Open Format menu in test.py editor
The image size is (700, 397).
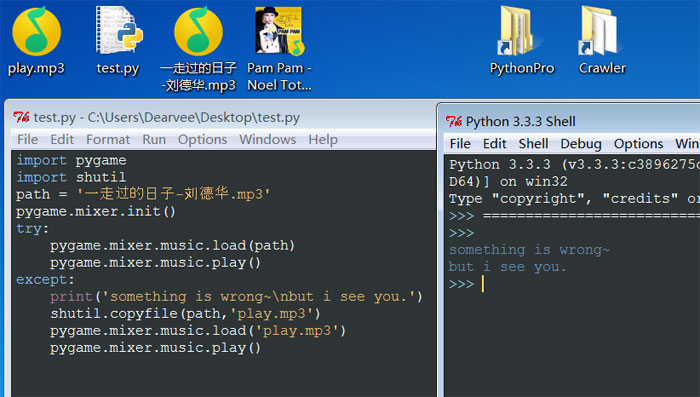point(108,139)
